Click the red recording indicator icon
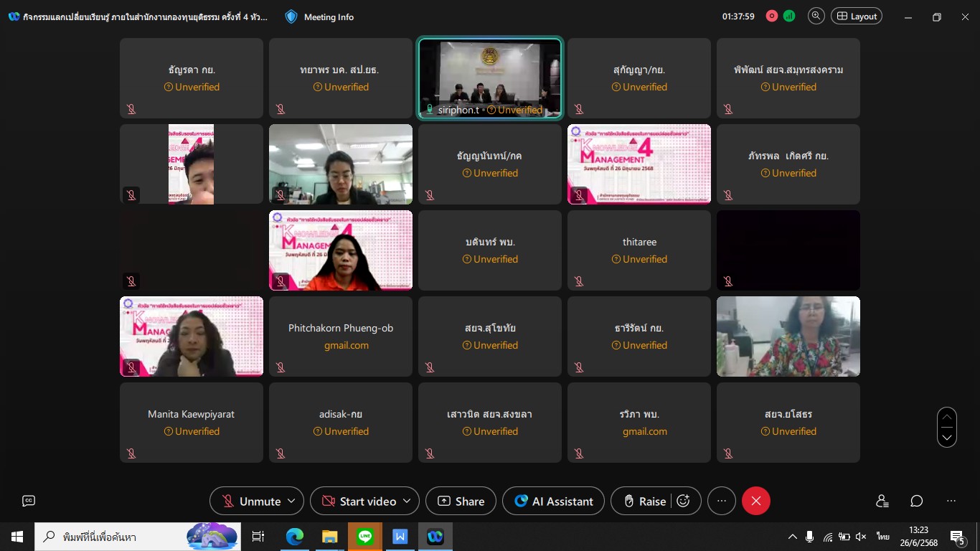This screenshot has height=551, width=980. (772, 16)
